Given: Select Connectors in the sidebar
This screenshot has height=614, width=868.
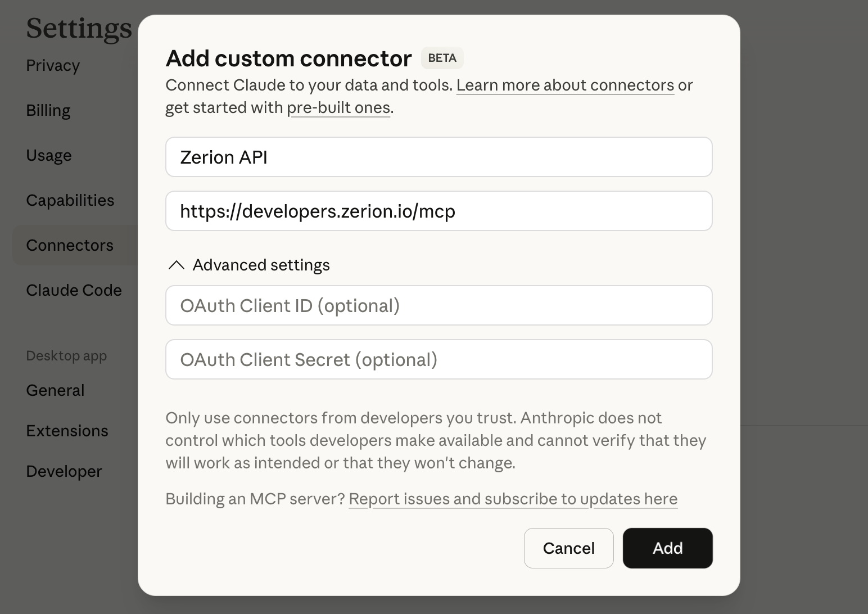Looking at the screenshot, I should 70,246.
